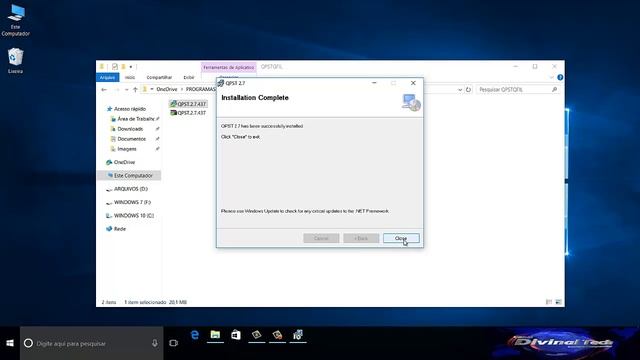This screenshot has height=360, width=640.
Task: Click the microphone icon in taskbar search
Action: point(155,343)
